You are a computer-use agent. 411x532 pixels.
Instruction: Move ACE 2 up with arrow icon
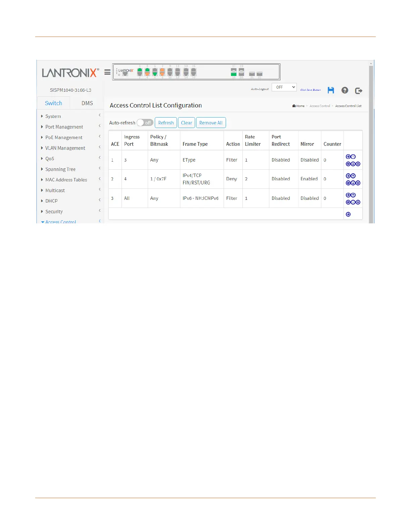coord(353,176)
